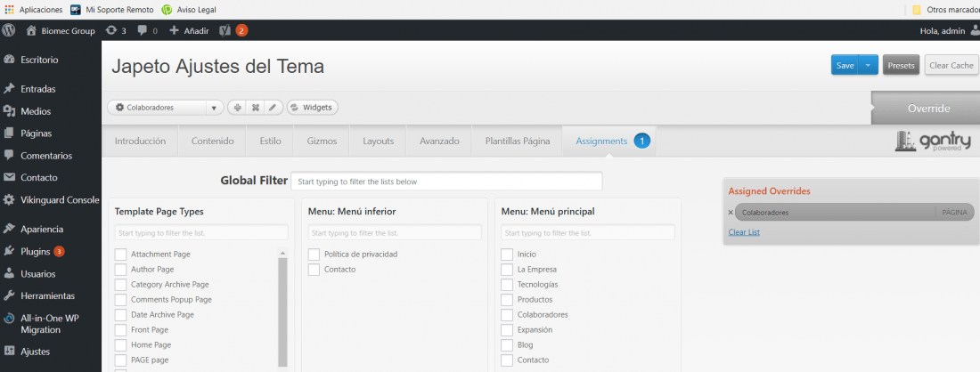This screenshot has width=980, height=372.
Task: Click the Menú inferior filter field
Action: click(395, 232)
